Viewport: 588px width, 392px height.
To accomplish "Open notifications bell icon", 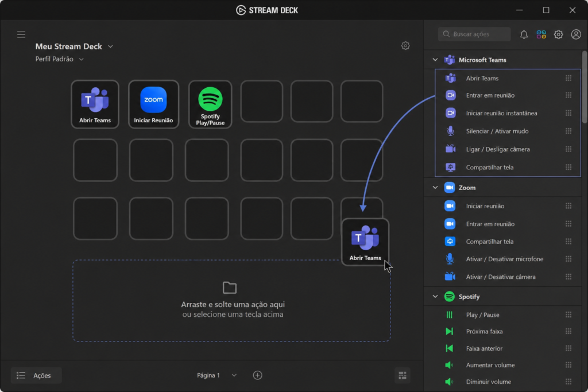I will pos(524,34).
